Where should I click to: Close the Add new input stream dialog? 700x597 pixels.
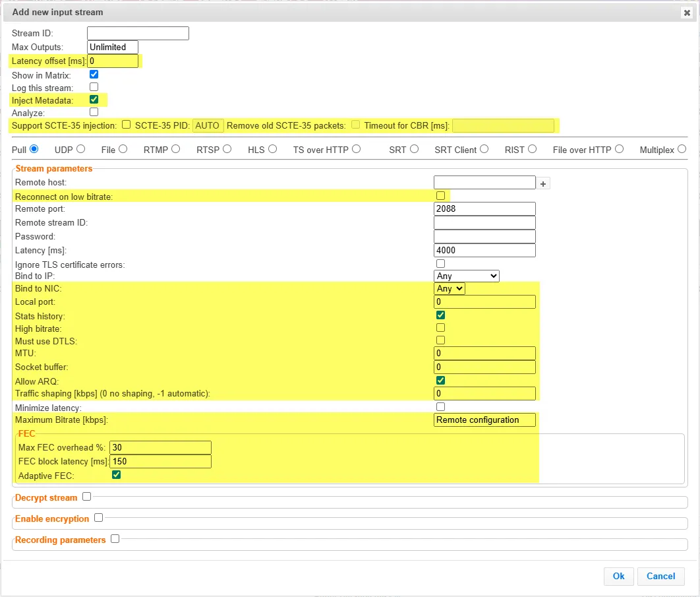tap(687, 13)
